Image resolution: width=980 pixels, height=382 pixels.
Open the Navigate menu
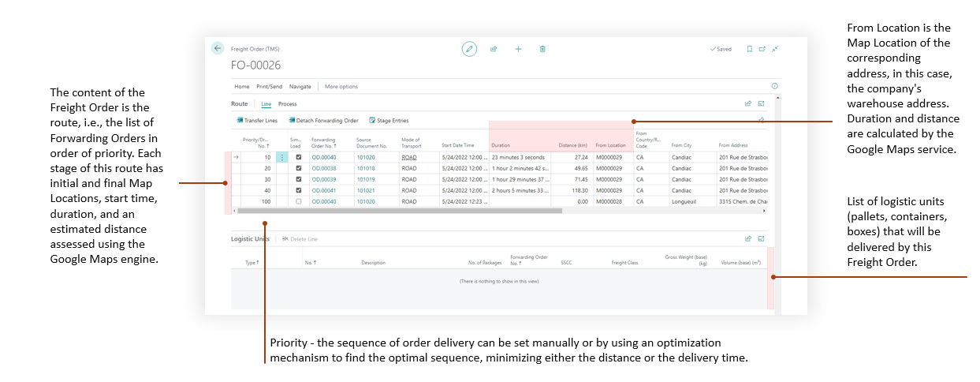pos(300,87)
